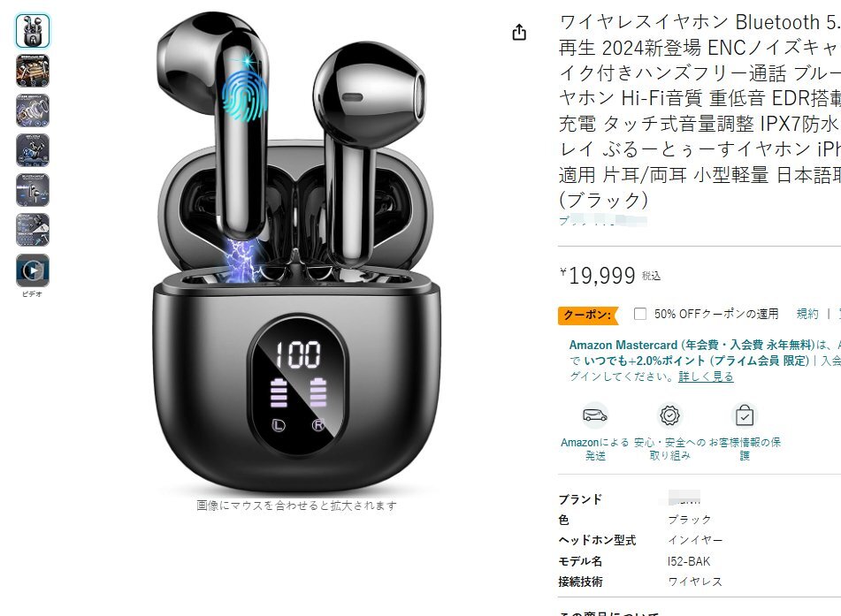The image size is (841, 616).
Task: Open the third product thumbnail image
Action: (33, 110)
